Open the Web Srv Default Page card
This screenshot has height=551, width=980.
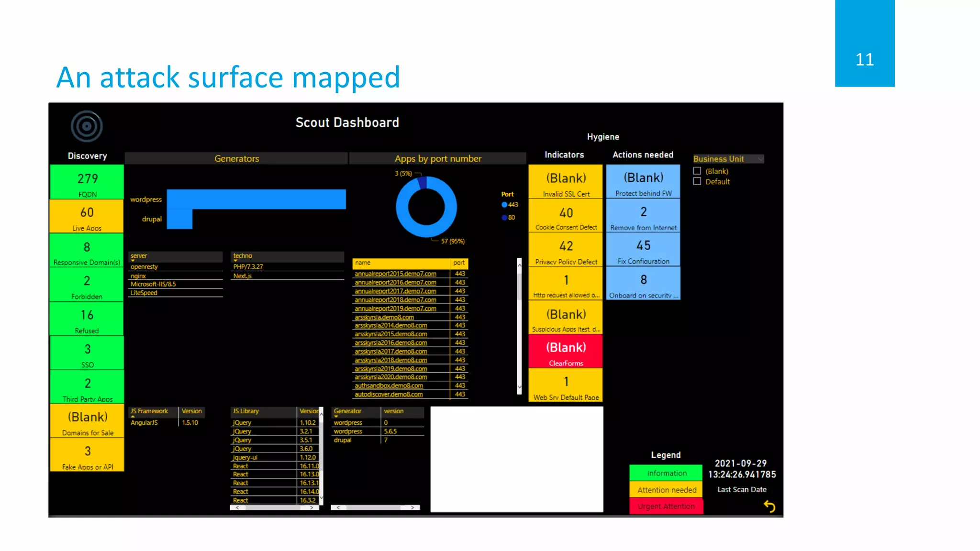(566, 386)
